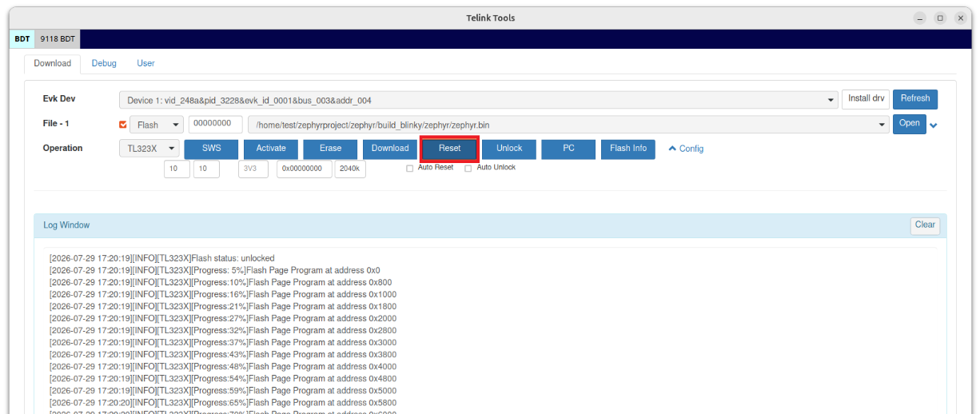
Task: Select the Download tab
Action: [53, 63]
